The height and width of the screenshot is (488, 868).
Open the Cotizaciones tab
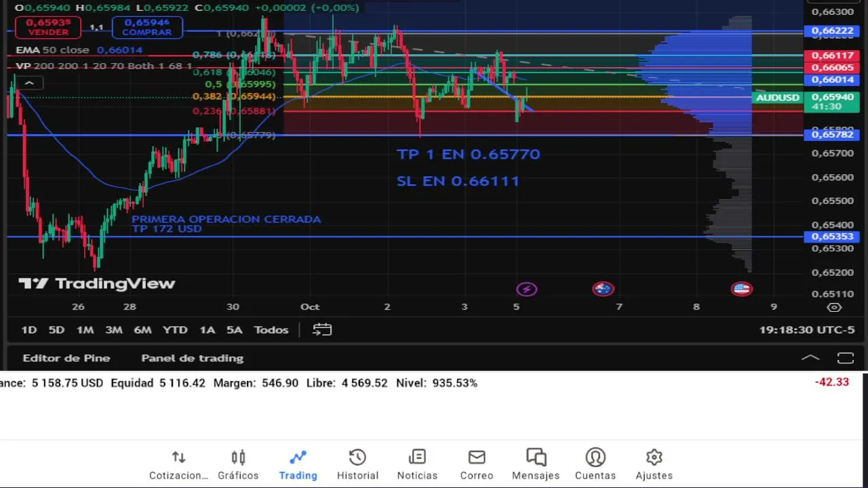pos(178,465)
